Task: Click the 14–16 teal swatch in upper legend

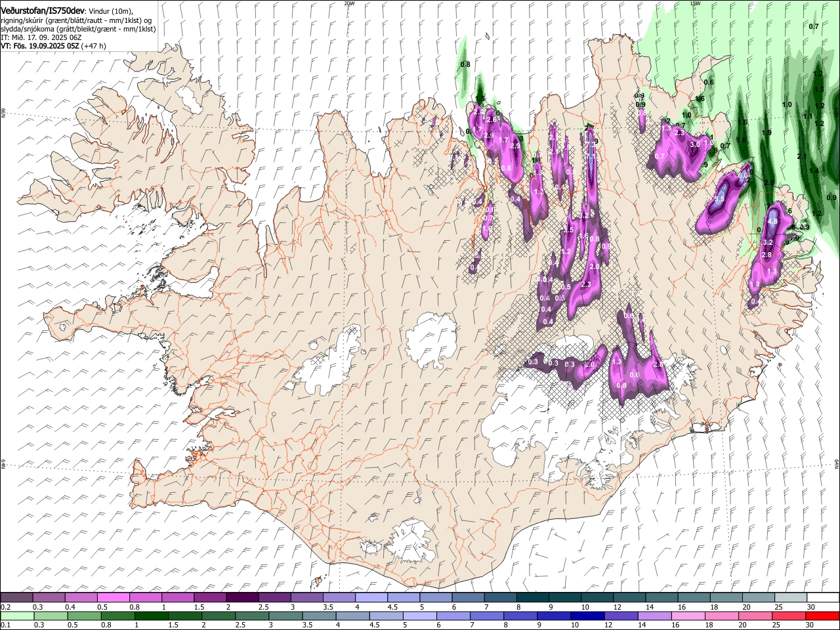Action: (x=661, y=598)
